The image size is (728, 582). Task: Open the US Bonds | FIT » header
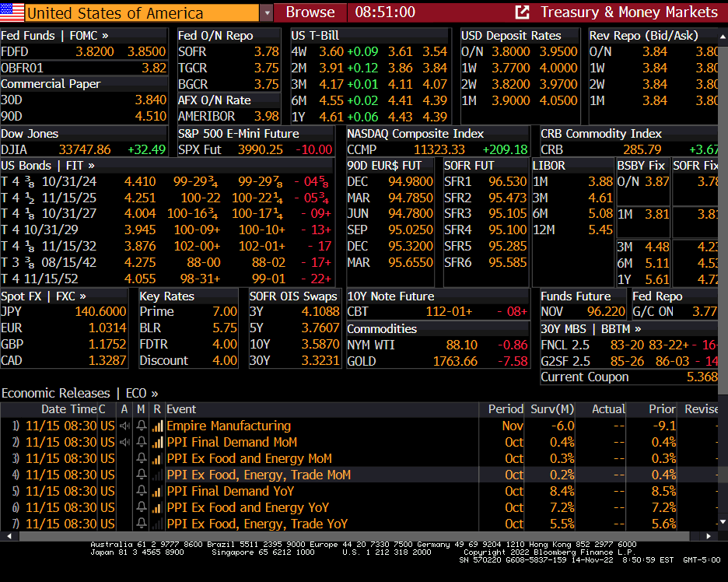click(x=48, y=165)
